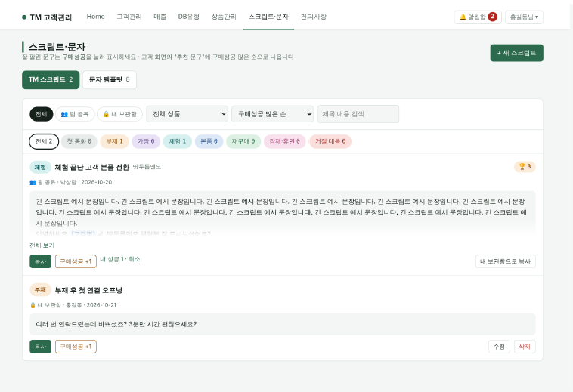
Task: Switch to the TM 스크립트 tab
Action: click(51, 79)
